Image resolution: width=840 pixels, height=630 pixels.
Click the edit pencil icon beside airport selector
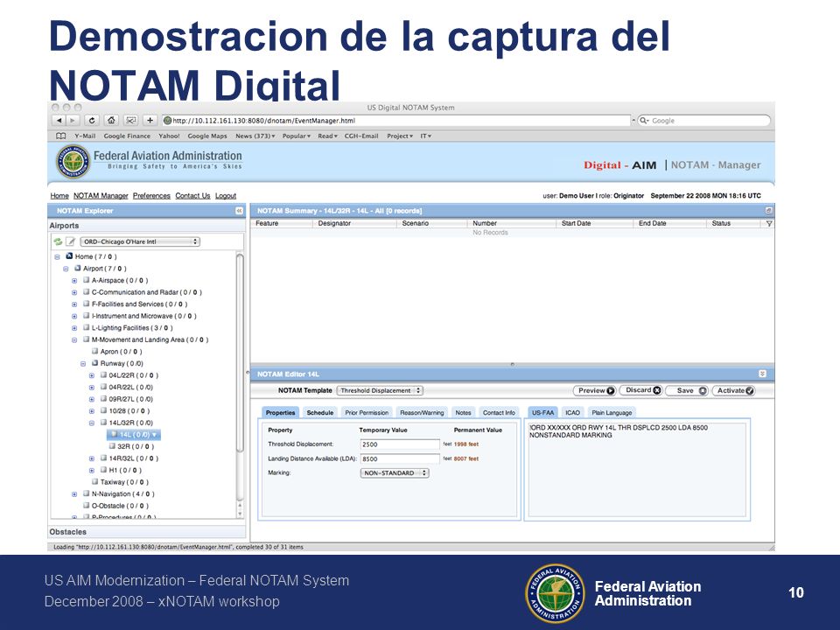(70, 241)
